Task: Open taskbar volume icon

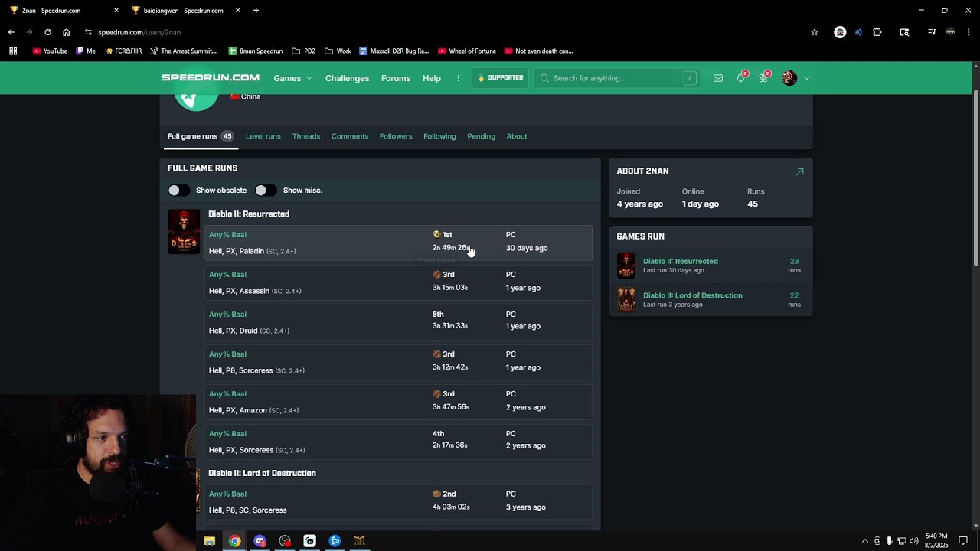Action: tap(914, 541)
